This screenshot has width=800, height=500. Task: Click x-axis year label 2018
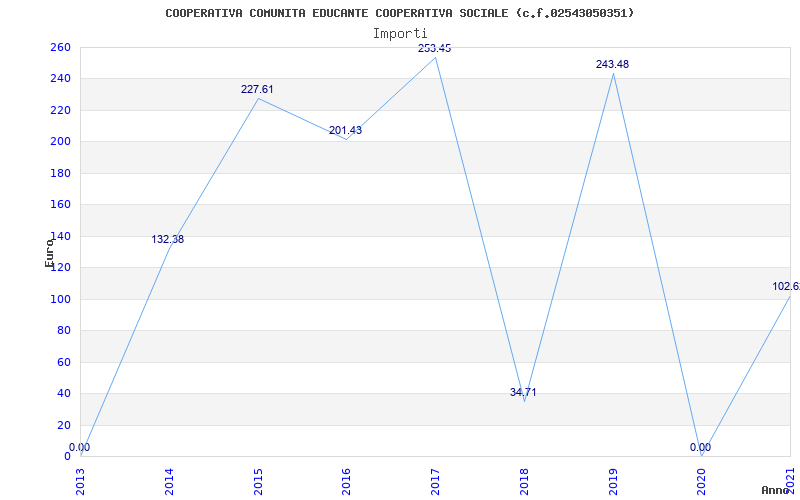(524, 481)
